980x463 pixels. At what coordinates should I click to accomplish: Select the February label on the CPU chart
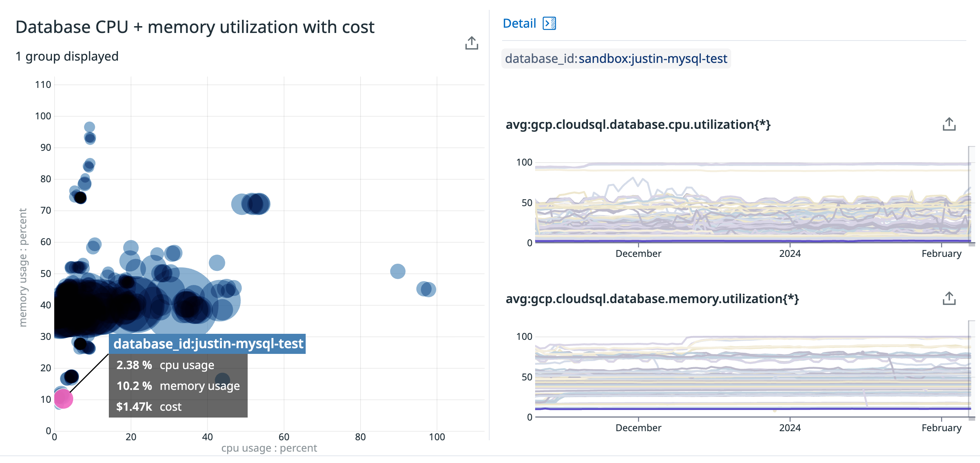pos(942,253)
